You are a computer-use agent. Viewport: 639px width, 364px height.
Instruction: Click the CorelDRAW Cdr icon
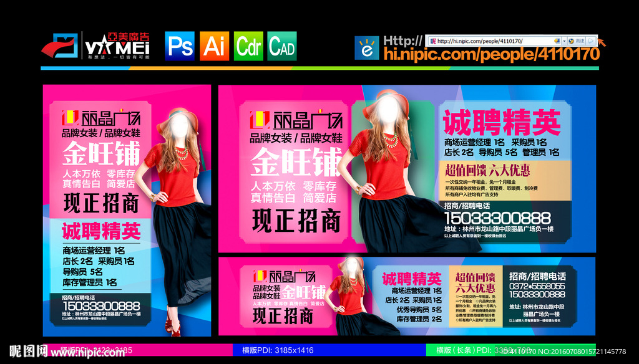(x=248, y=46)
